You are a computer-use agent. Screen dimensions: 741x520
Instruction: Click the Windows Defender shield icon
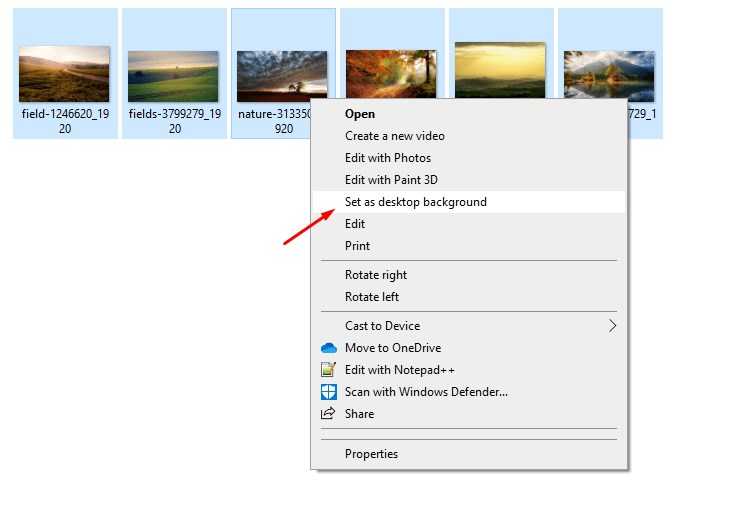pos(328,392)
